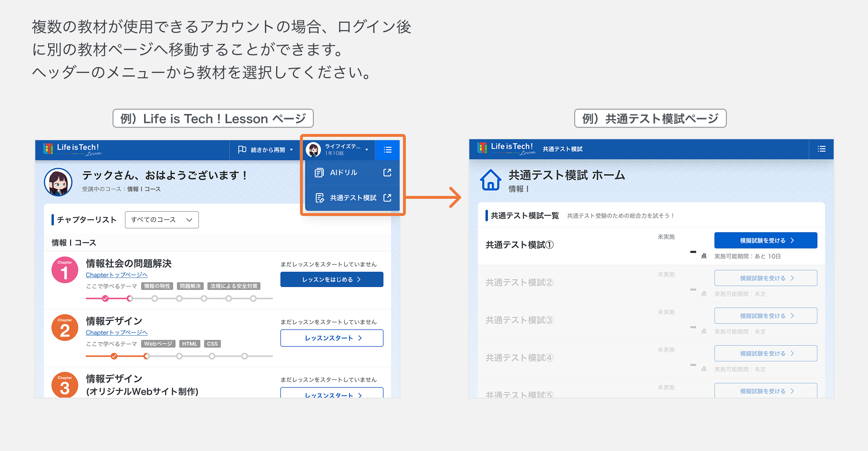Open Chapterトップページへ link for Chapter 2 情報デザイン
Image resolution: width=868 pixels, height=451 pixels.
pyautogui.click(x=117, y=333)
